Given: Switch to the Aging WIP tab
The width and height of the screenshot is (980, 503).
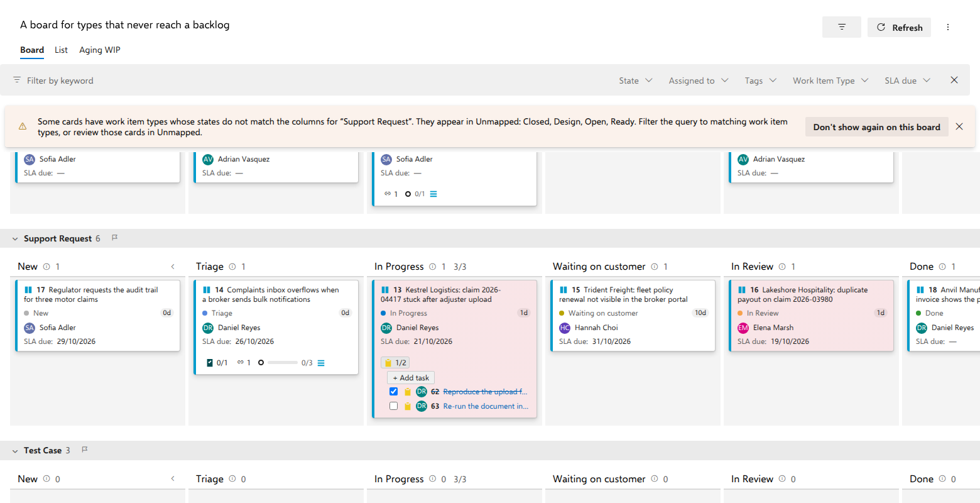Looking at the screenshot, I should [100, 50].
